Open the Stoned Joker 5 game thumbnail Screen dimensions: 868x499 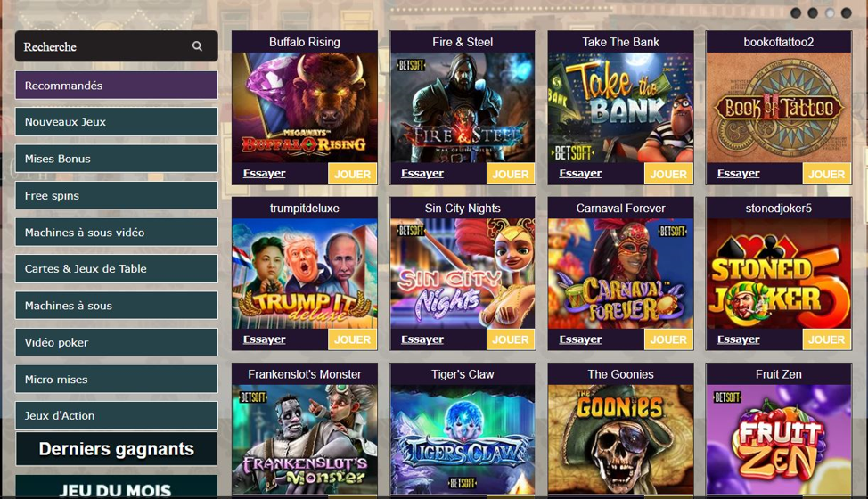click(779, 274)
